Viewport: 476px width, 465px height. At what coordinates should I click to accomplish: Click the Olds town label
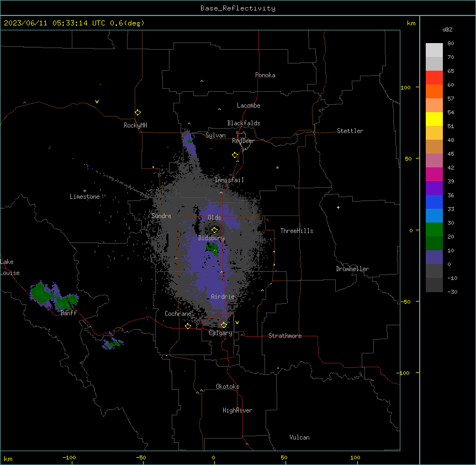pos(214,218)
